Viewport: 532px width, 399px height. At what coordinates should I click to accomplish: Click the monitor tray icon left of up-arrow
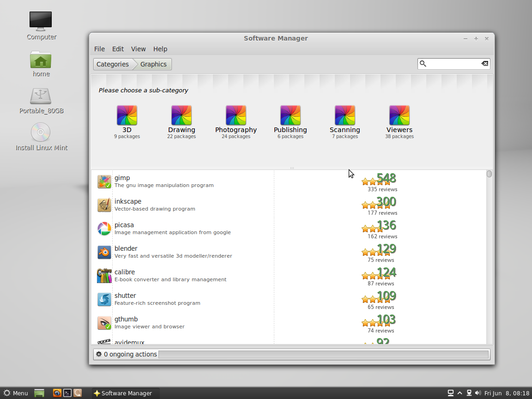(x=451, y=393)
